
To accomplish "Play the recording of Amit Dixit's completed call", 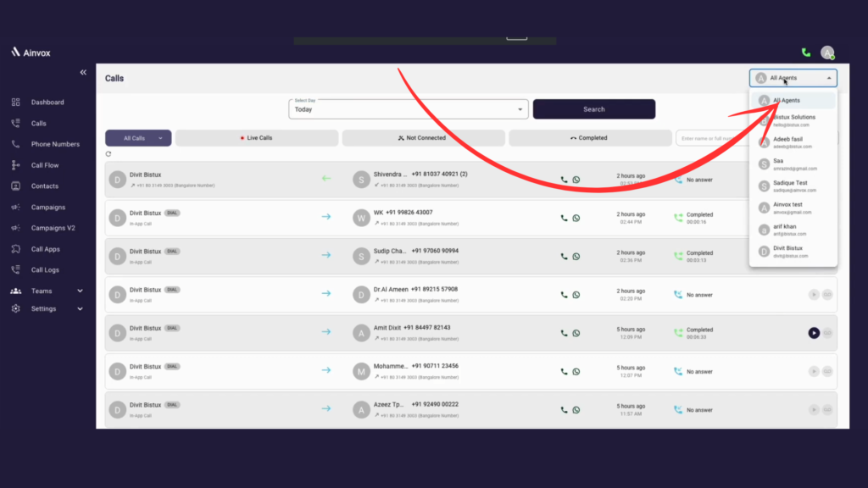I will click(812, 333).
